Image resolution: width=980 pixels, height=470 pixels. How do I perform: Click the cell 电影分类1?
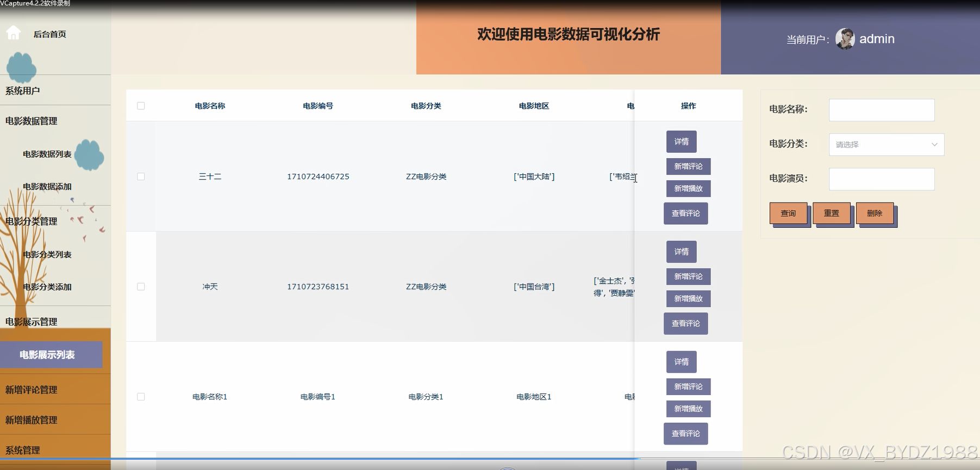point(426,397)
